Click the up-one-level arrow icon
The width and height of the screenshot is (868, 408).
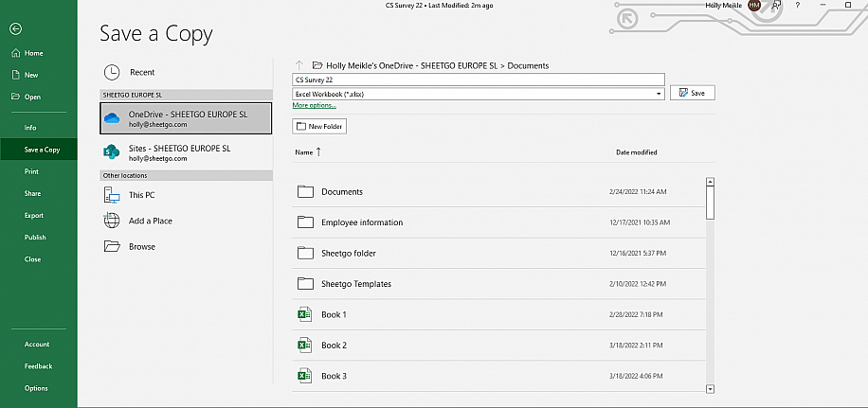299,65
